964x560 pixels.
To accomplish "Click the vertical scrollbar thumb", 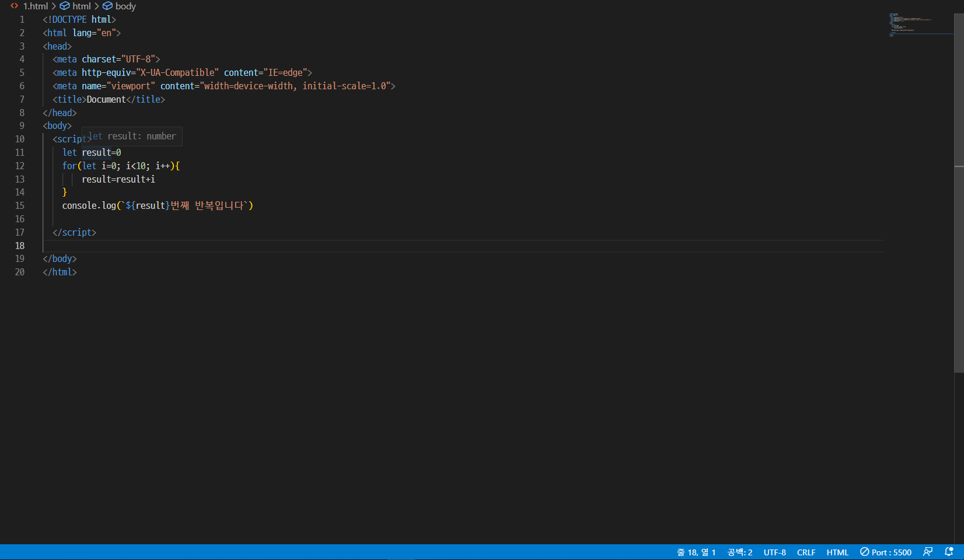I will pos(959,192).
